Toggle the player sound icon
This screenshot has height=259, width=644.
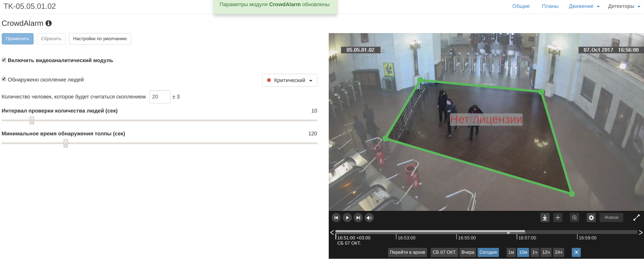click(x=369, y=218)
